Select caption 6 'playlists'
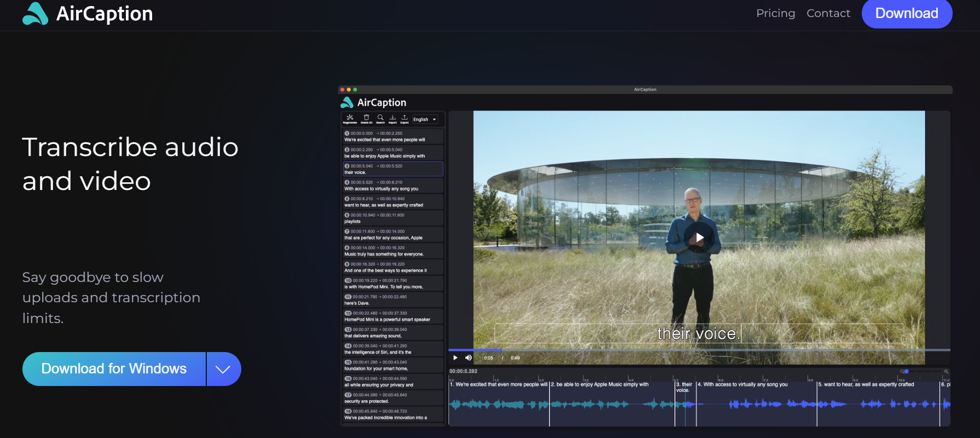 [x=393, y=218]
